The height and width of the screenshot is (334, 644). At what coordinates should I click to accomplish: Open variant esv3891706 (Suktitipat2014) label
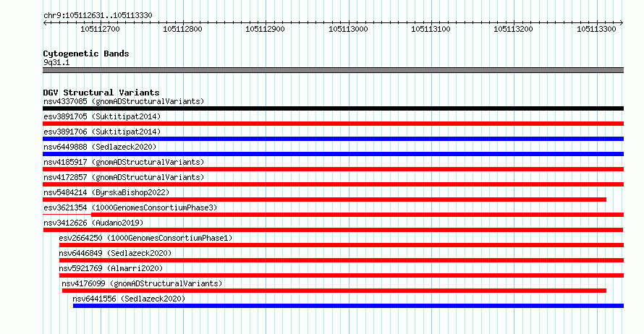[x=102, y=132]
